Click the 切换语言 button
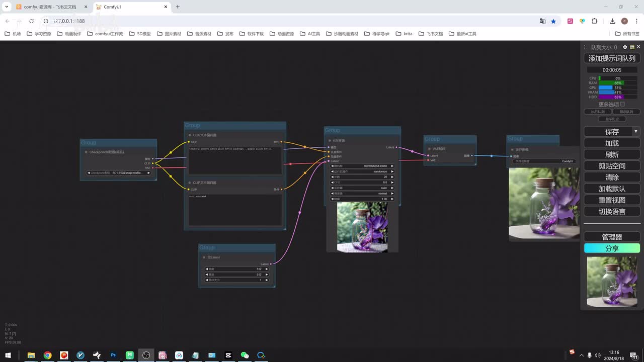This screenshot has height=362, width=644. point(612,212)
